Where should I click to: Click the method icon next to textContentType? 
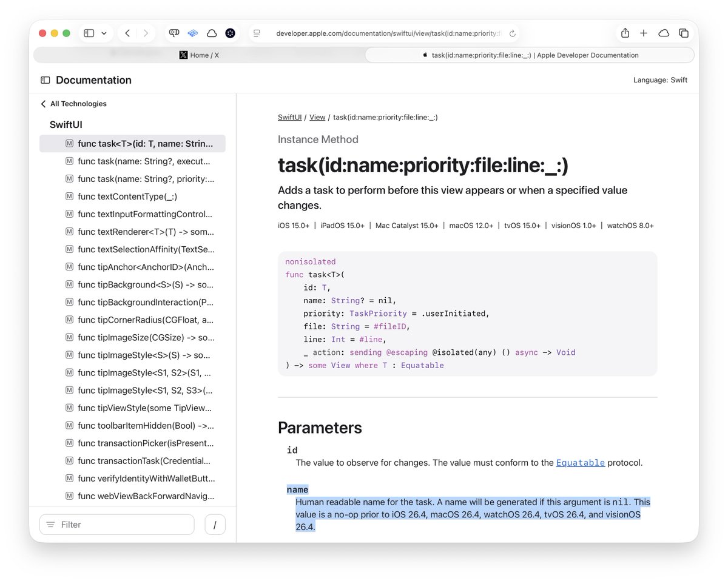click(69, 196)
